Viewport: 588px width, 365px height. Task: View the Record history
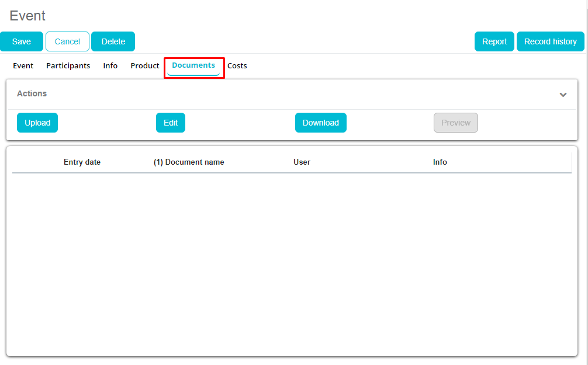550,41
